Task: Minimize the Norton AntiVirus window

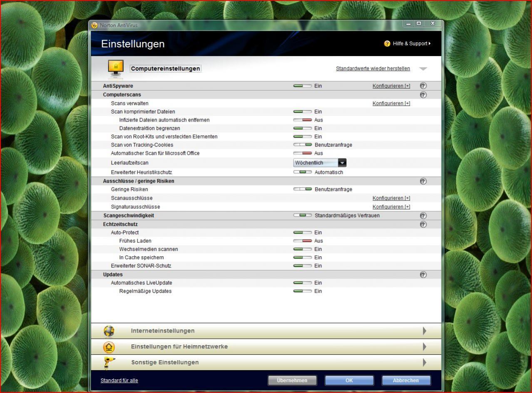Action: pyautogui.click(x=408, y=24)
